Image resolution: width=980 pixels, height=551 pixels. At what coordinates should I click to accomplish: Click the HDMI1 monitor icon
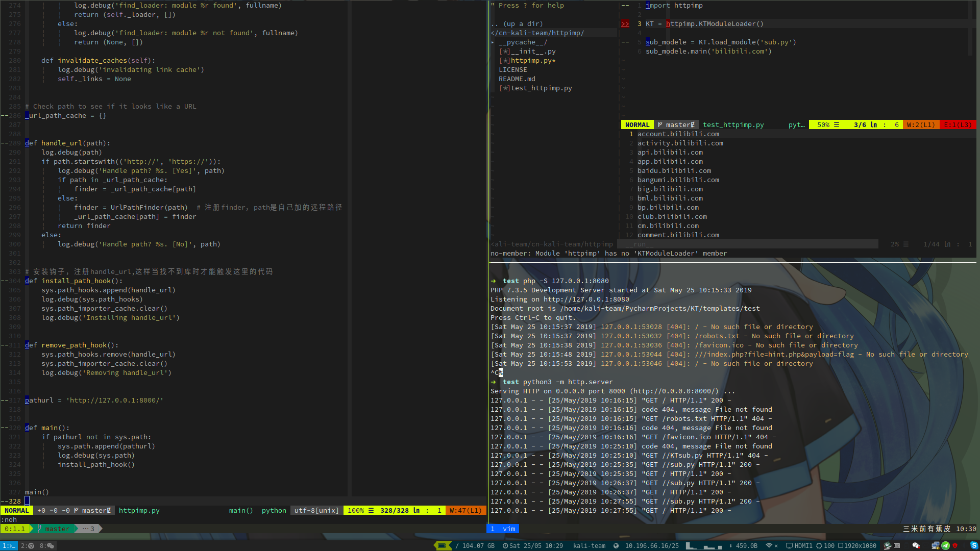pyautogui.click(x=789, y=545)
